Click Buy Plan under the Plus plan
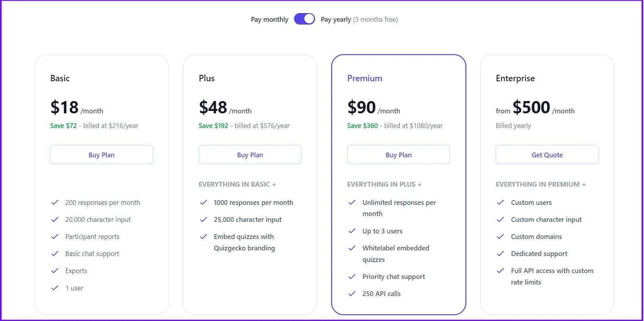The height and width of the screenshot is (321, 644). [250, 155]
